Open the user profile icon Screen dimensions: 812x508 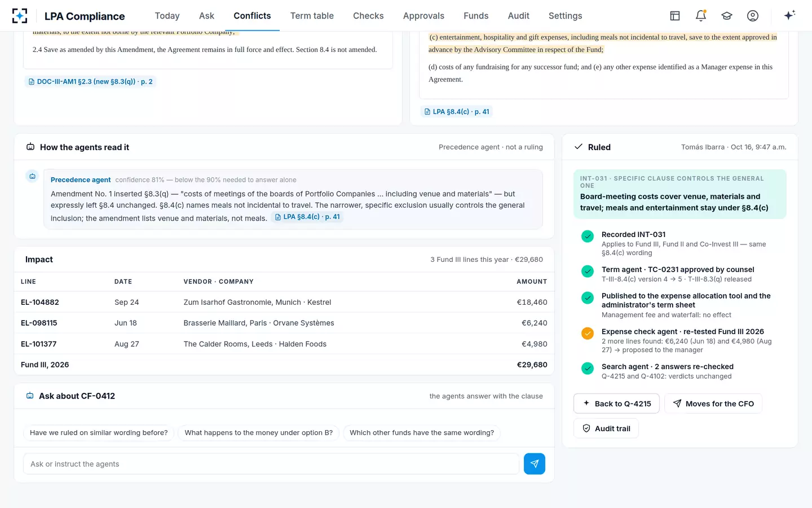(753, 16)
